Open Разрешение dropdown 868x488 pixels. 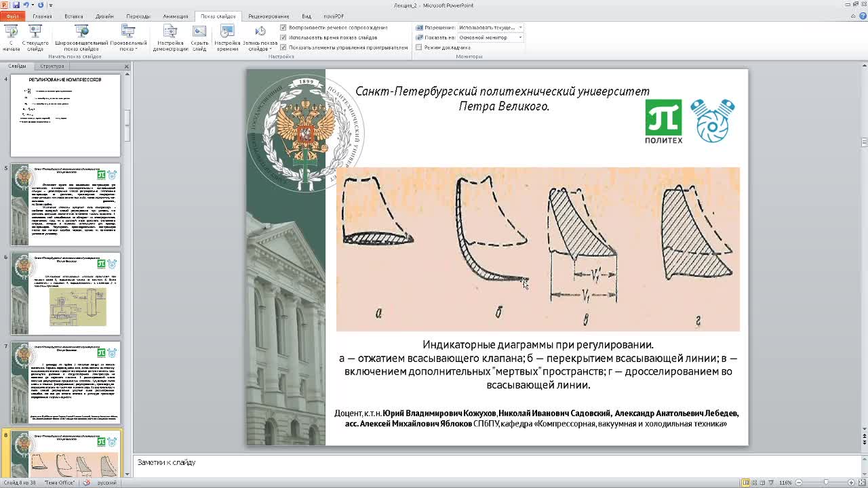pyautogui.click(x=490, y=28)
